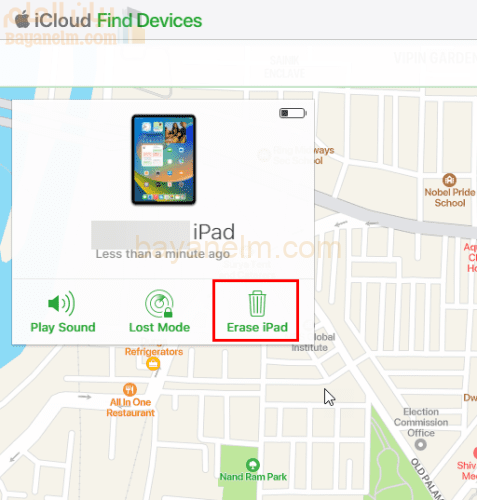477x500 pixels.
Task: Click the iPad device thumbnail image
Action: pos(163,160)
